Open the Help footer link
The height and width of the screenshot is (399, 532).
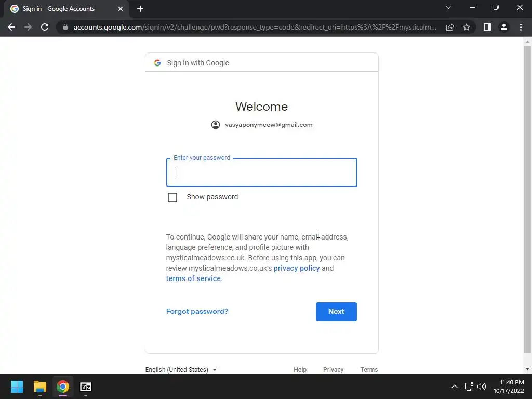pos(300,370)
